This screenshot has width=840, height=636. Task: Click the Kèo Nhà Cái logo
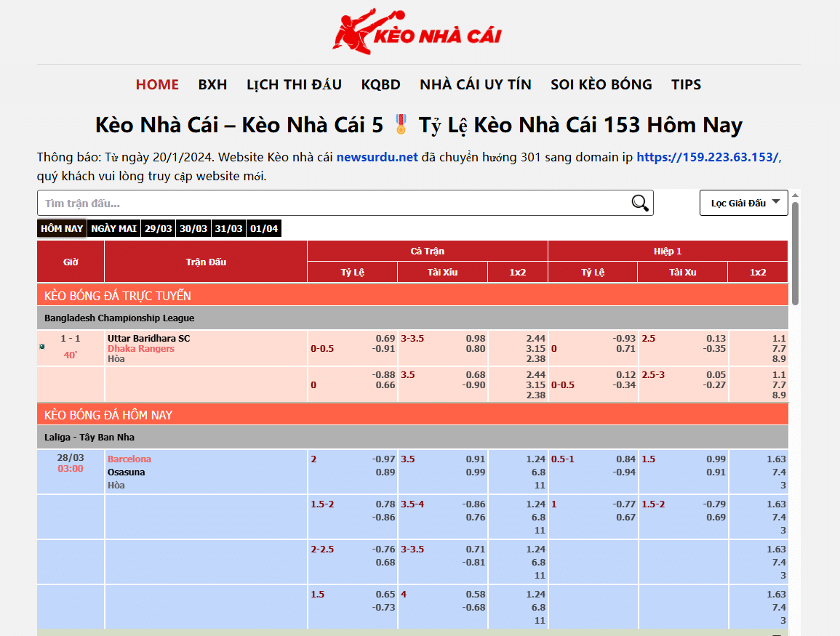click(417, 31)
